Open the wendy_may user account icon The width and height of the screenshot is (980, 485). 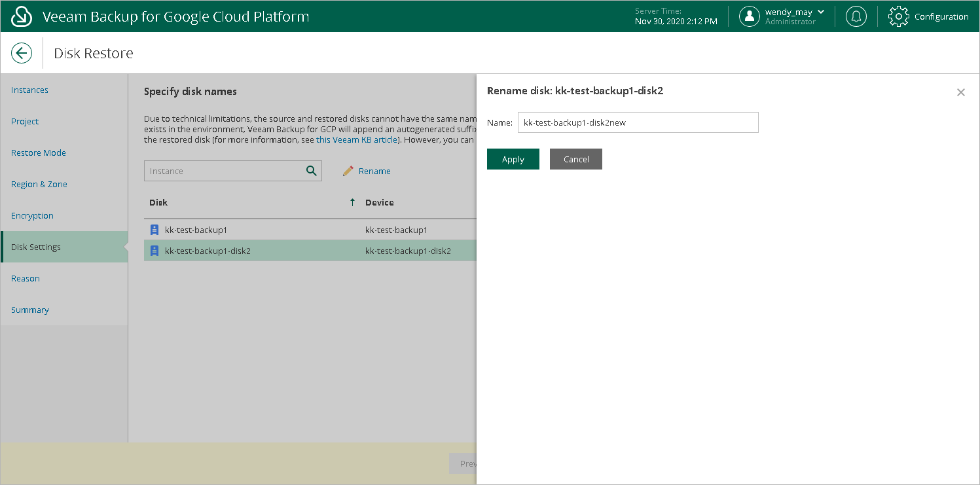749,16
